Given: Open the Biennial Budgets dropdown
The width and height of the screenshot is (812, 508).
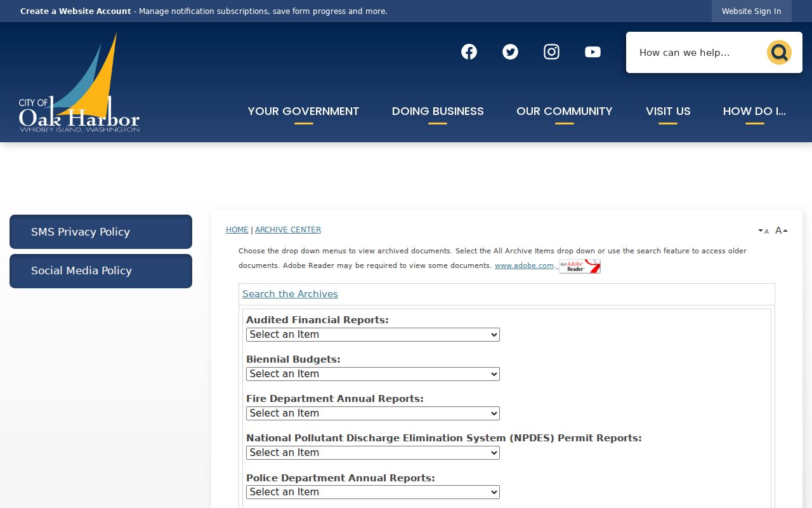Looking at the screenshot, I should point(373,374).
